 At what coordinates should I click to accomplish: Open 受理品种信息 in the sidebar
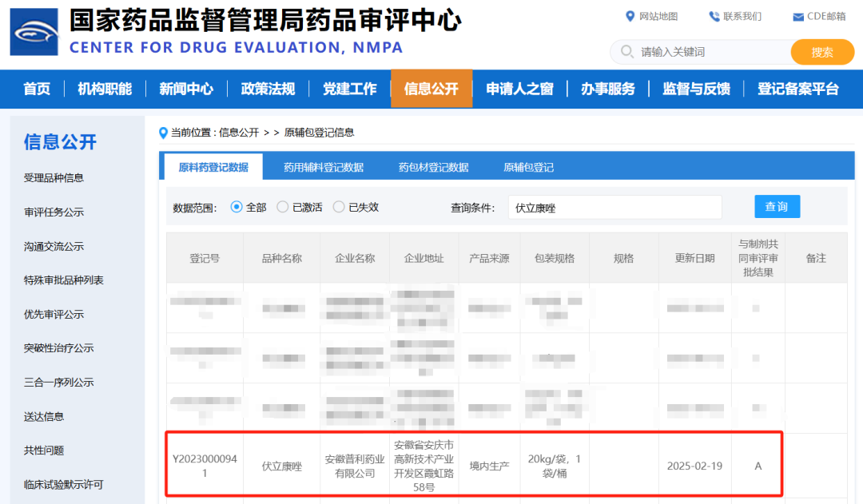(54, 178)
